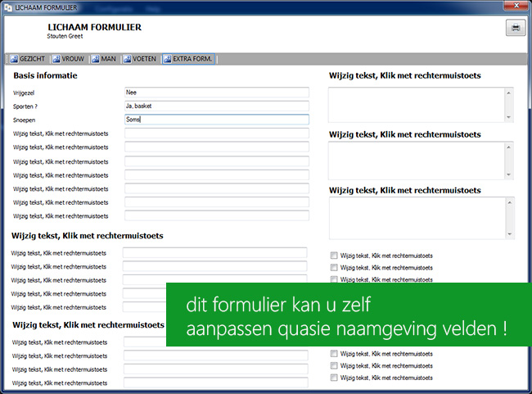This screenshot has width=532, height=394.
Task: Select the MAN tab icon
Action: pyautogui.click(x=95, y=59)
